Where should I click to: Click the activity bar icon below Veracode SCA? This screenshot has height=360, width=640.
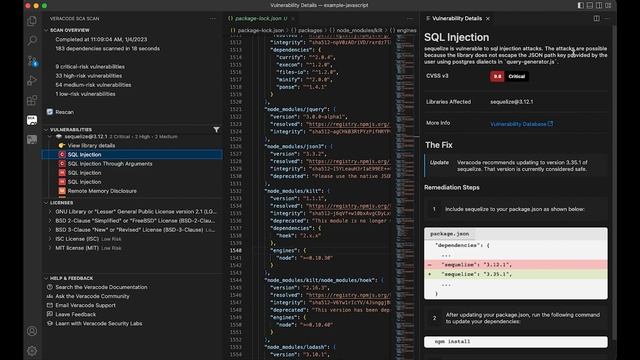[x=32, y=139]
